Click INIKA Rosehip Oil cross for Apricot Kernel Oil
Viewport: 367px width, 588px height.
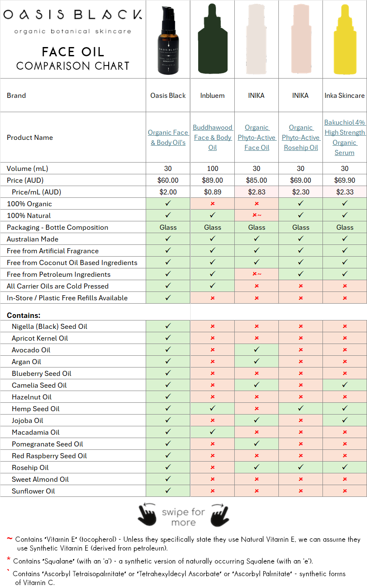tap(301, 338)
